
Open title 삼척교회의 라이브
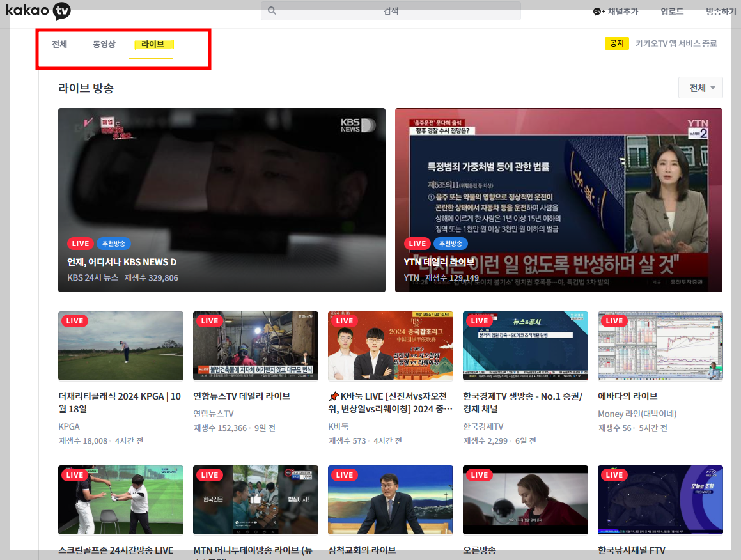pyautogui.click(x=362, y=550)
